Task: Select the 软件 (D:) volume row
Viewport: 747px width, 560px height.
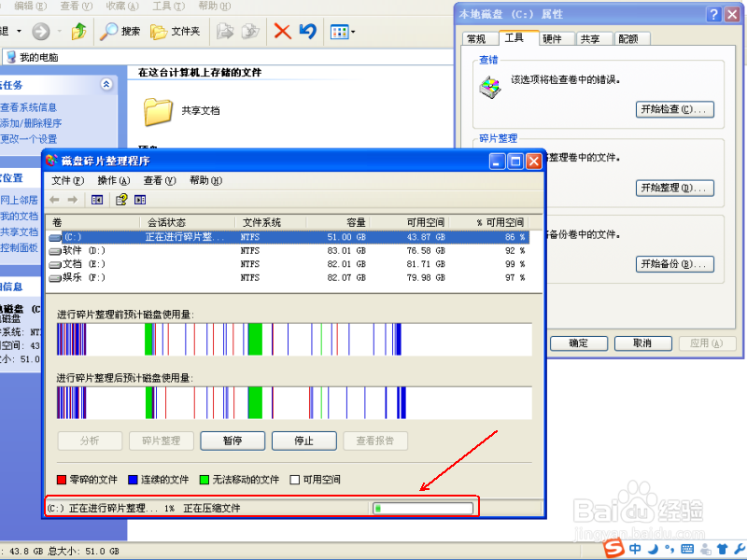Action: 289,250
